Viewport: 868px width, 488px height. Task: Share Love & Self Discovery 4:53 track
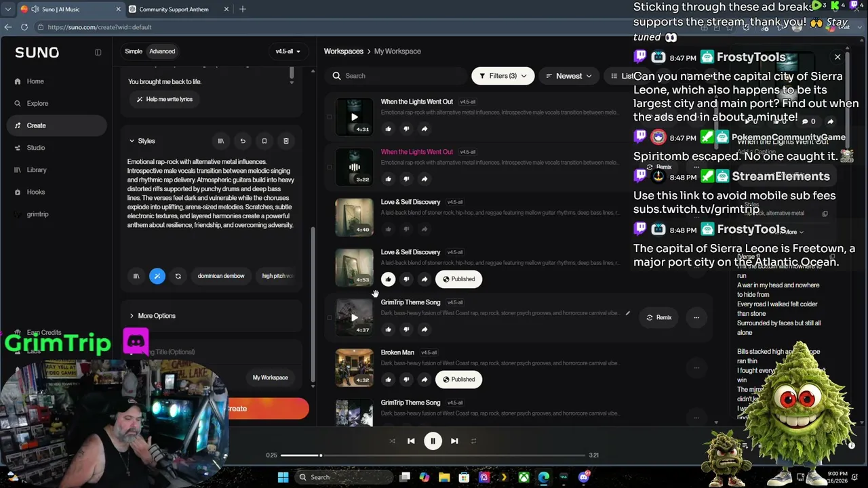424,279
